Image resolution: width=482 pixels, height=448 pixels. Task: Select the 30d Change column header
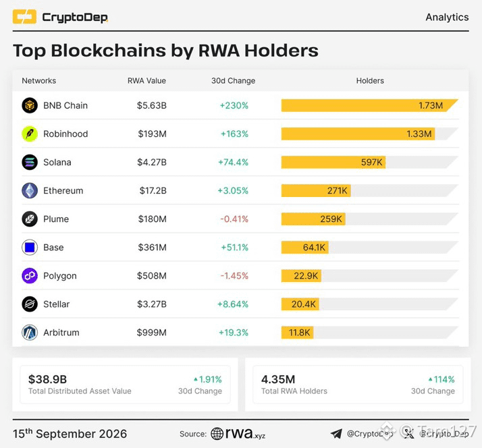pyautogui.click(x=234, y=81)
